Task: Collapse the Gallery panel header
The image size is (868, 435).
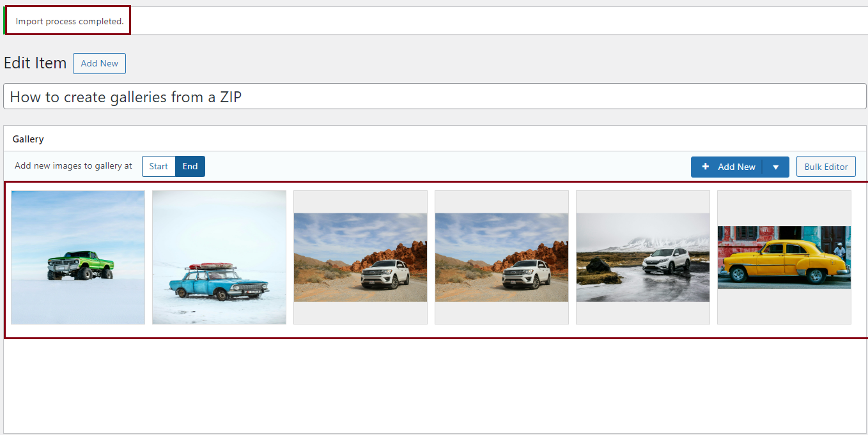Action: (x=435, y=139)
